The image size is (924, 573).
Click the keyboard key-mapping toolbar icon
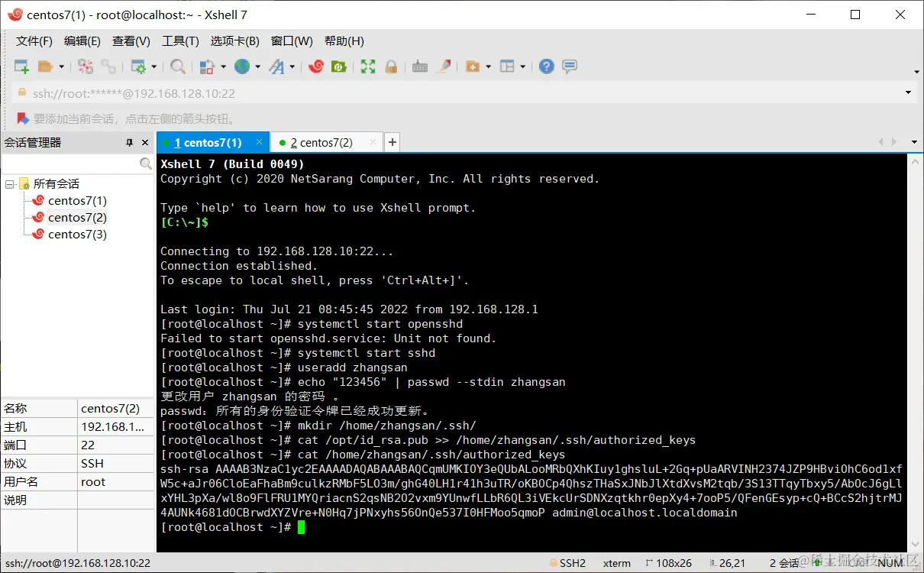tap(420, 67)
